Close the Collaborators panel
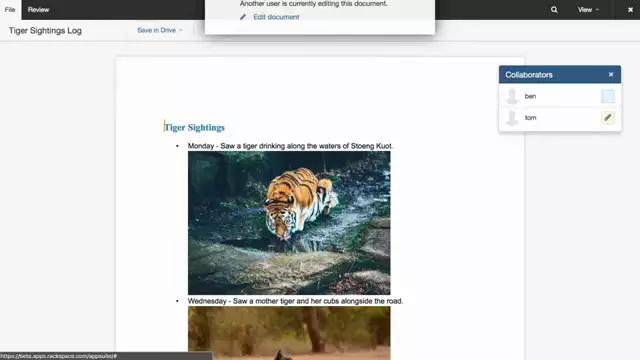 tap(611, 74)
